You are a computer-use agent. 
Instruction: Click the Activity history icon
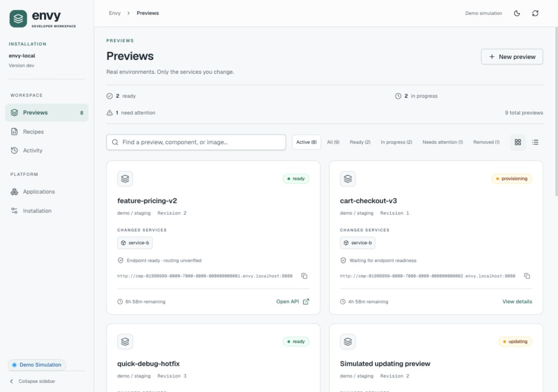point(14,150)
